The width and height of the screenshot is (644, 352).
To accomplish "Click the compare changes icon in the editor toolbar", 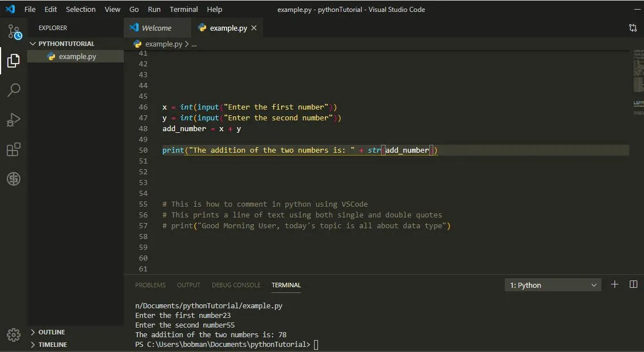I will coord(633,27).
